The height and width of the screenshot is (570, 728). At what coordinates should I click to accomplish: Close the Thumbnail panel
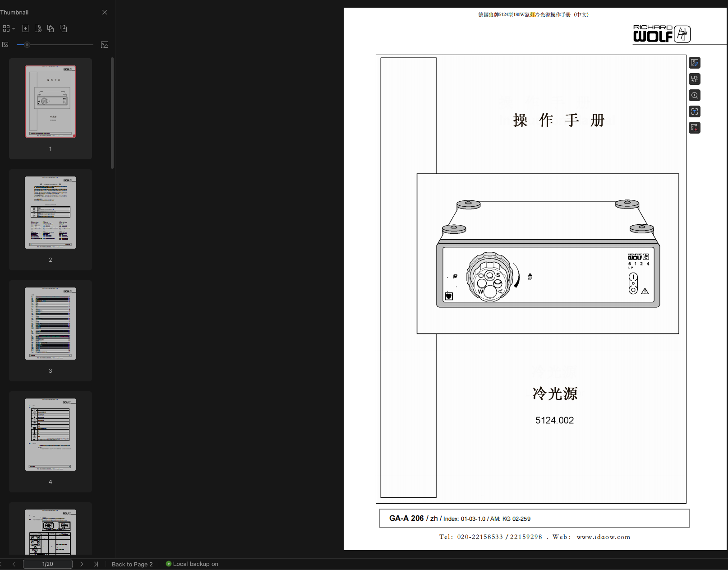pyautogui.click(x=105, y=12)
